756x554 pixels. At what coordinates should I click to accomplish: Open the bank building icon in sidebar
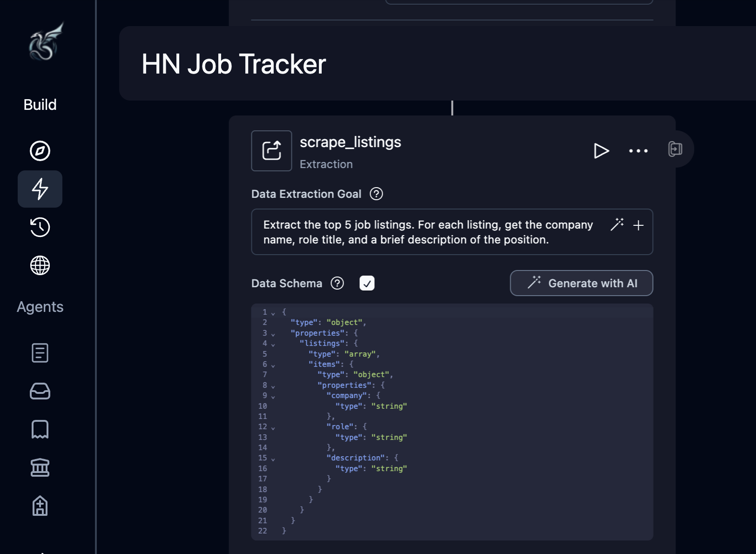(40, 467)
